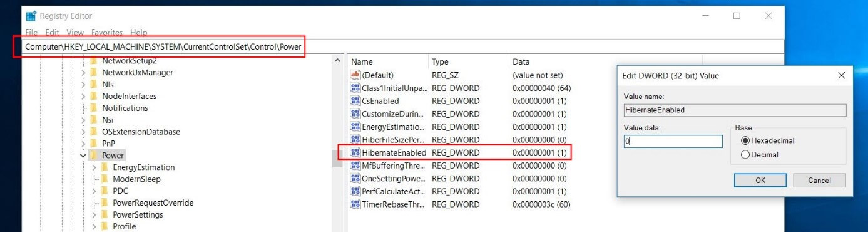Expand the OSExtensionDatabase key
The width and height of the screenshot is (868, 232).
83,132
